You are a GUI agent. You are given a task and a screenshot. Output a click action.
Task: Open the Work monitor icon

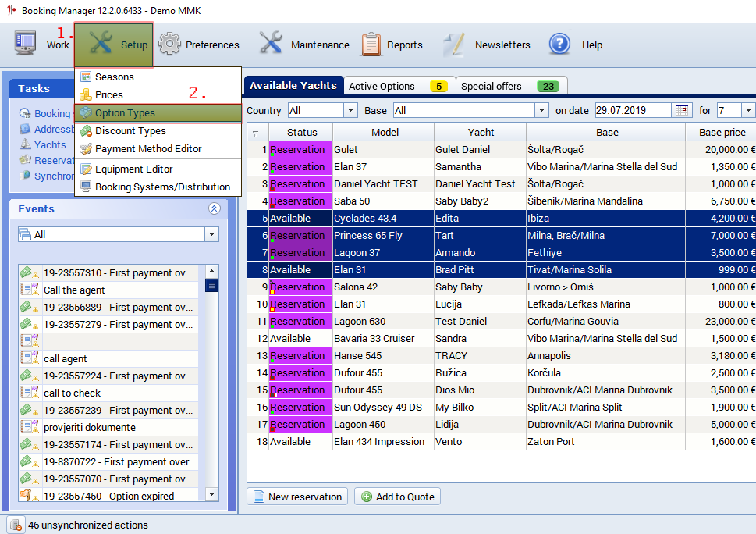point(25,44)
